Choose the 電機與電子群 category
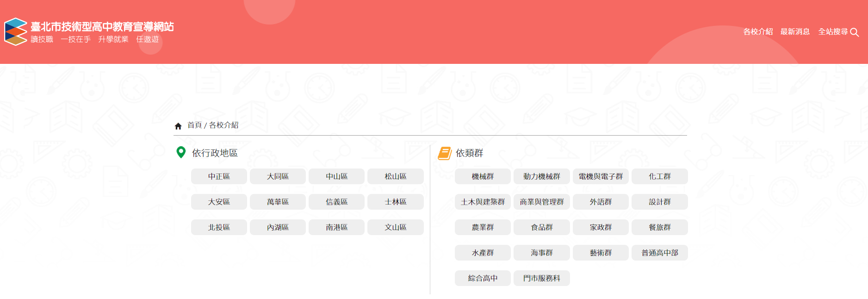Screen dimensions: 868x299 click(x=601, y=176)
